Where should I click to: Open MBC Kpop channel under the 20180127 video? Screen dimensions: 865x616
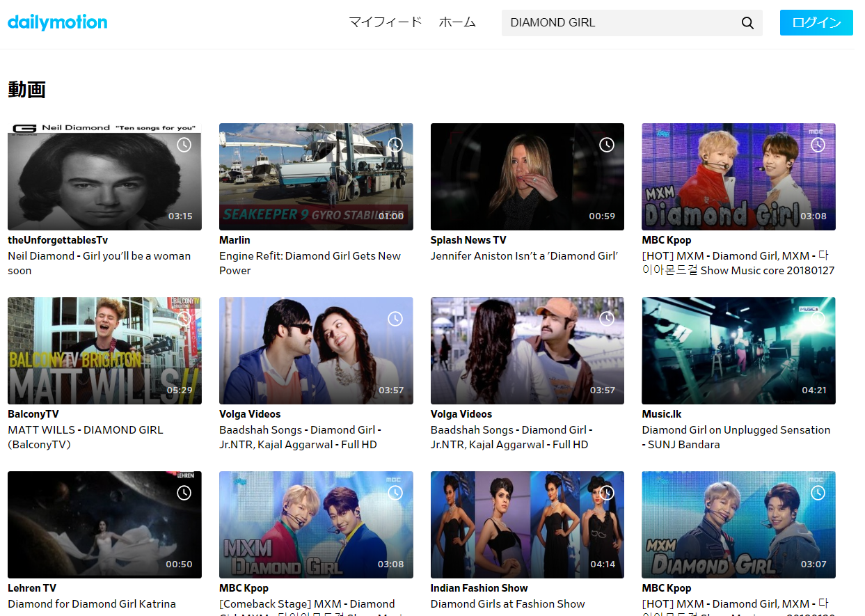[667, 240]
